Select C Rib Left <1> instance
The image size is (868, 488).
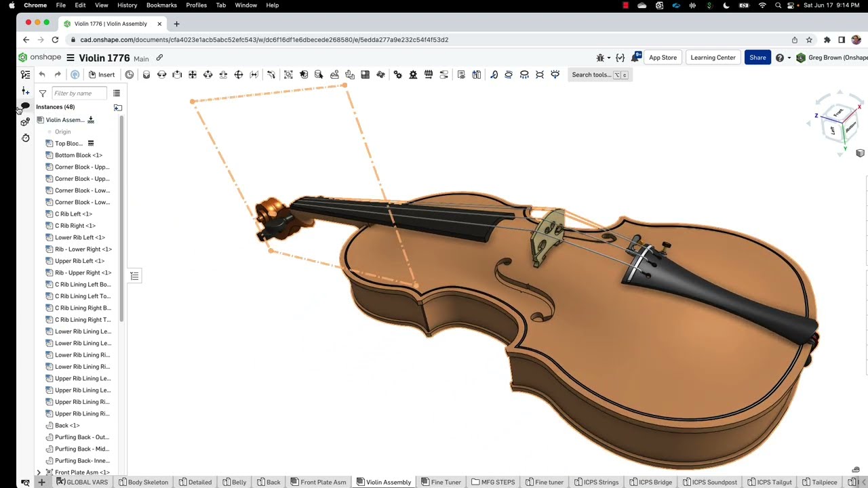pos(75,214)
